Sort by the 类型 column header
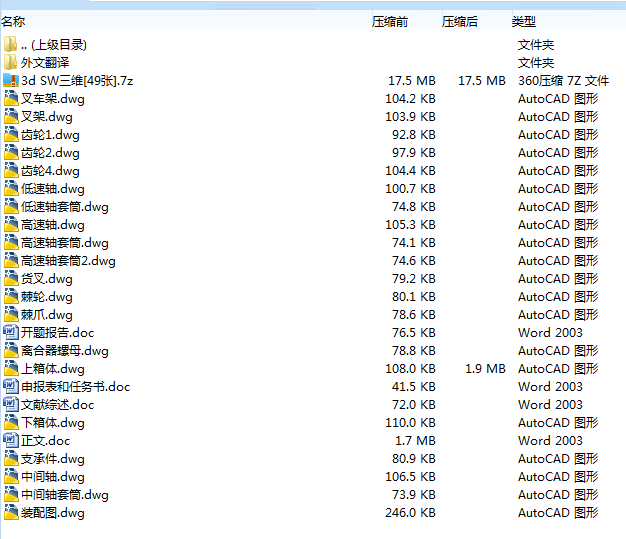 tap(524, 21)
